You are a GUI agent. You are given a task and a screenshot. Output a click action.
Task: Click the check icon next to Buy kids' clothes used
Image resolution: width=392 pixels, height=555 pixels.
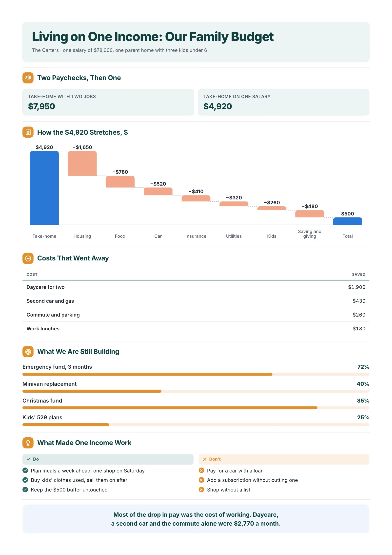(x=25, y=480)
